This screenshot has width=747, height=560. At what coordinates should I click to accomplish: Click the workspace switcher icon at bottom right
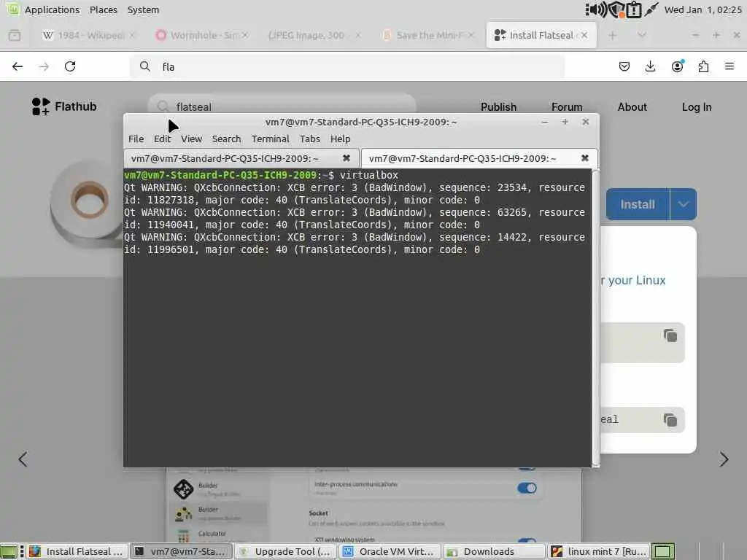click(x=662, y=551)
